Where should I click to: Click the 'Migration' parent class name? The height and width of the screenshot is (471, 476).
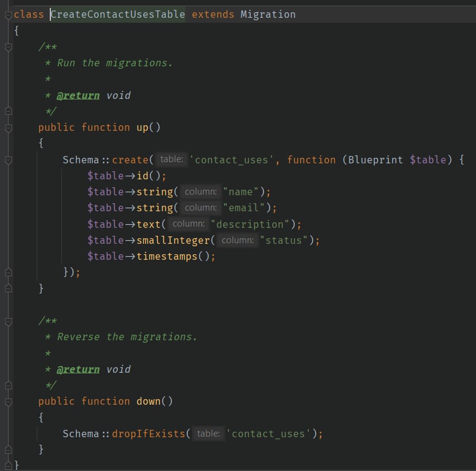[268, 15]
